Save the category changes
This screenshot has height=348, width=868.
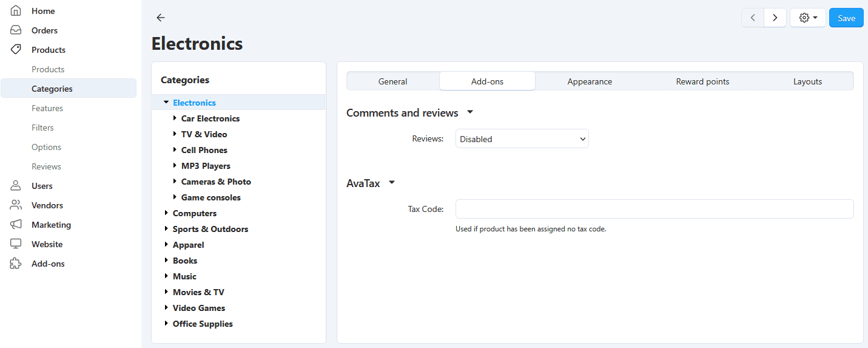(846, 18)
